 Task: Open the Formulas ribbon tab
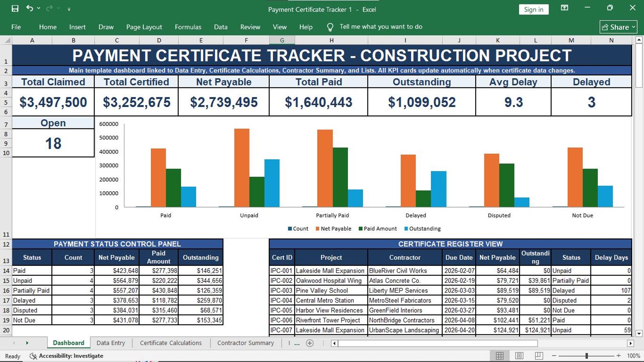click(x=188, y=27)
